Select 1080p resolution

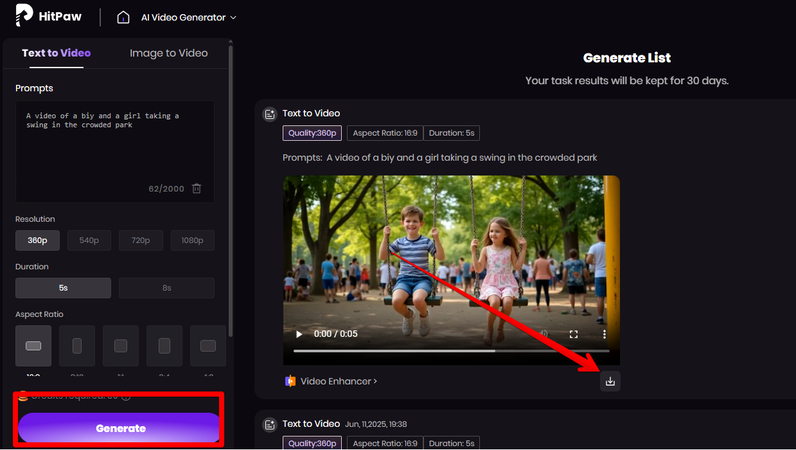[192, 240]
